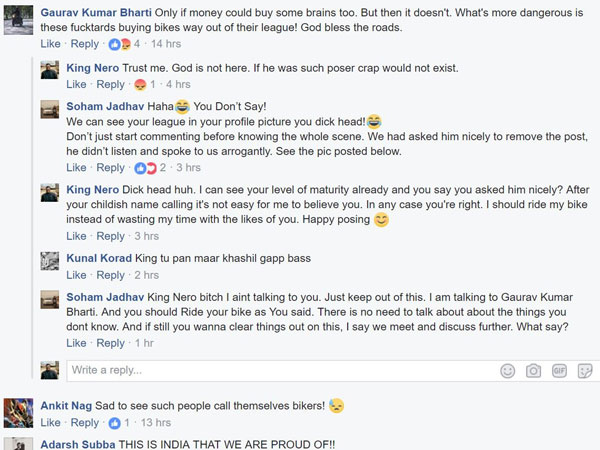
Task: Open the sticker picker in reply box
Action: click(x=583, y=370)
